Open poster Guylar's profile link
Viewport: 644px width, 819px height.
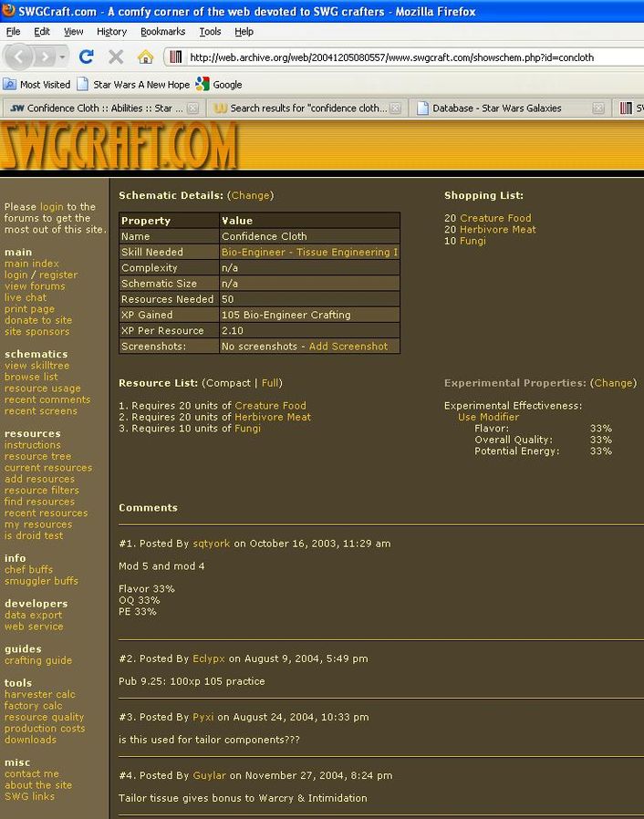(x=209, y=775)
